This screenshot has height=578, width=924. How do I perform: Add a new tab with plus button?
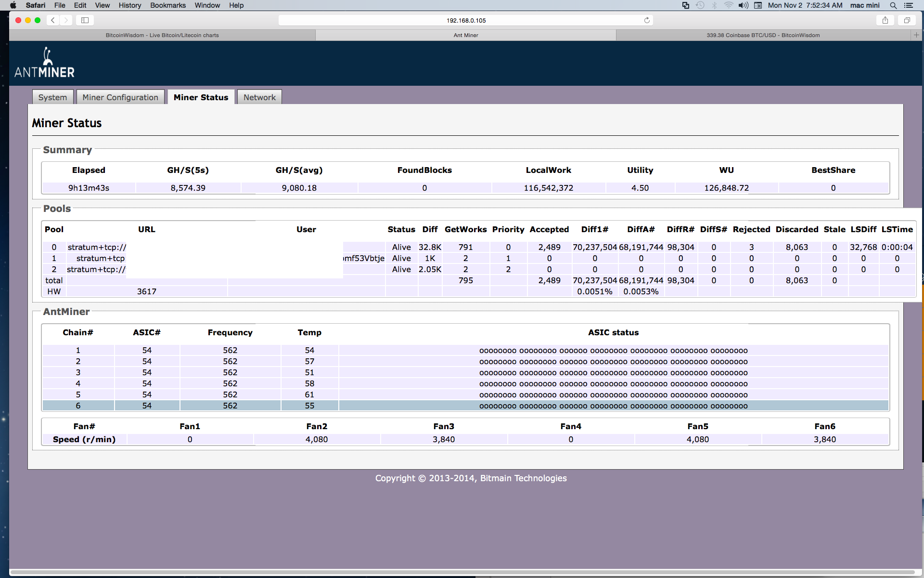point(916,35)
